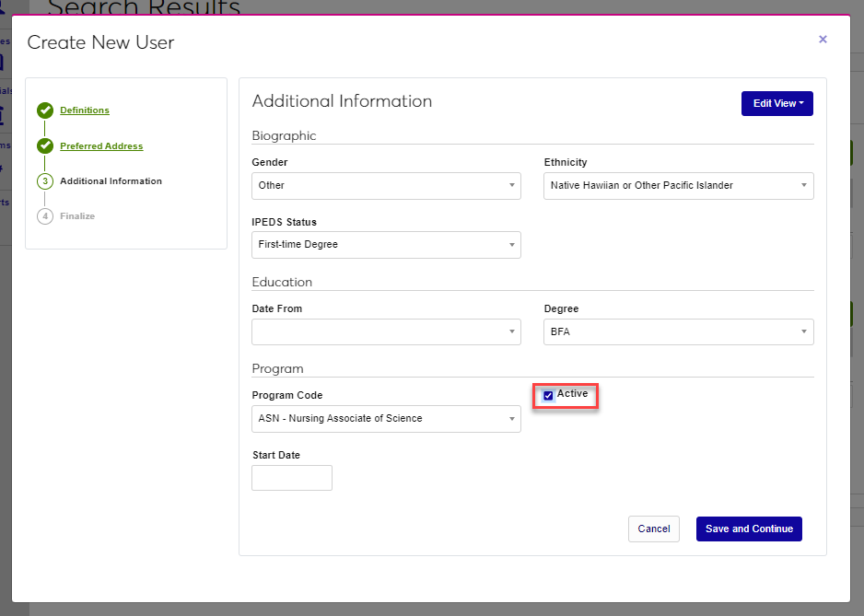The width and height of the screenshot is (864, 616).
Task: Select the Finalize step label
Action: coord(77,216)
